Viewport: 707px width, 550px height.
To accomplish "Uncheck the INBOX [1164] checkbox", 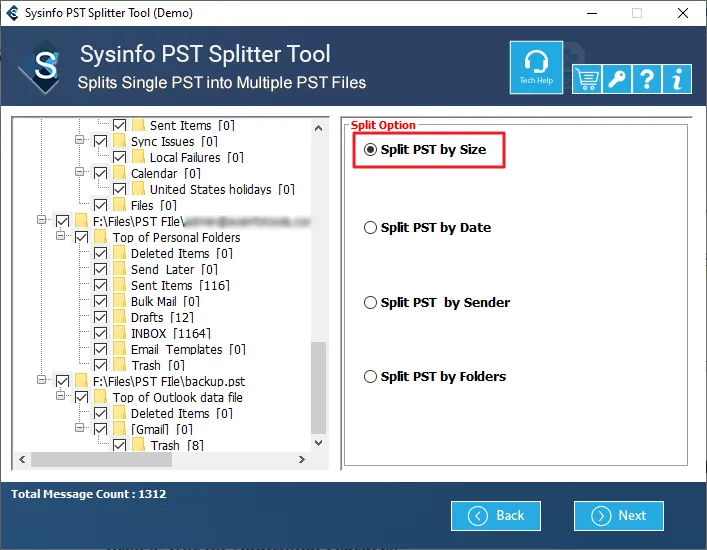I will pyautogui.click(x=101, y=334).
